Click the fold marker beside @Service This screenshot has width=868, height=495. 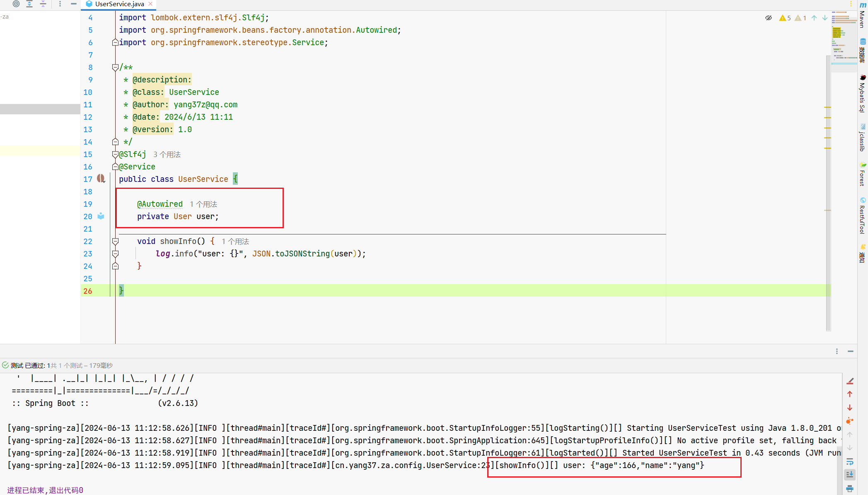(x=115, y=167)
